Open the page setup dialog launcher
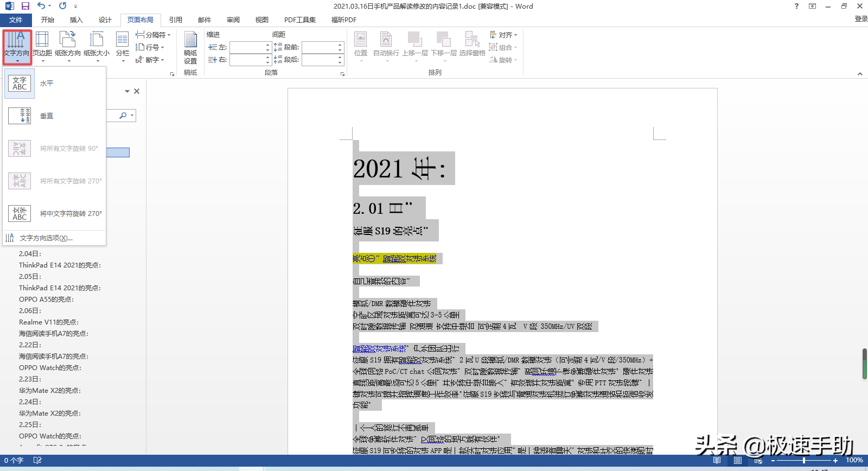868x471 pixels. pos(172,74)
